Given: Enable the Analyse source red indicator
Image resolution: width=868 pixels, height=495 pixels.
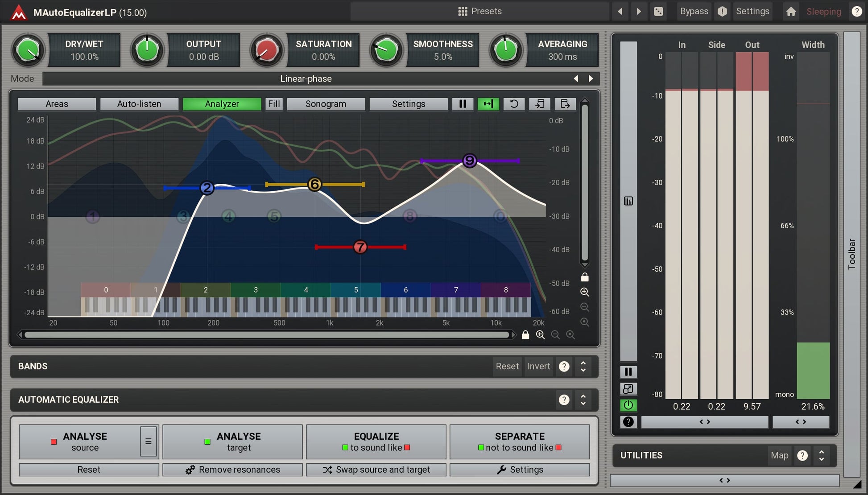Looking at the screenshot, I should (54, 441).
